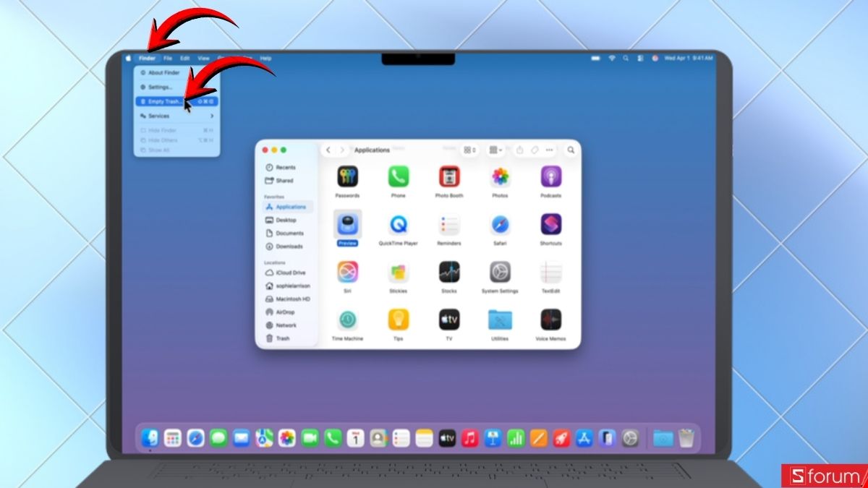Open the more actions ellipsis menu
868x488 pixels.
550,150
